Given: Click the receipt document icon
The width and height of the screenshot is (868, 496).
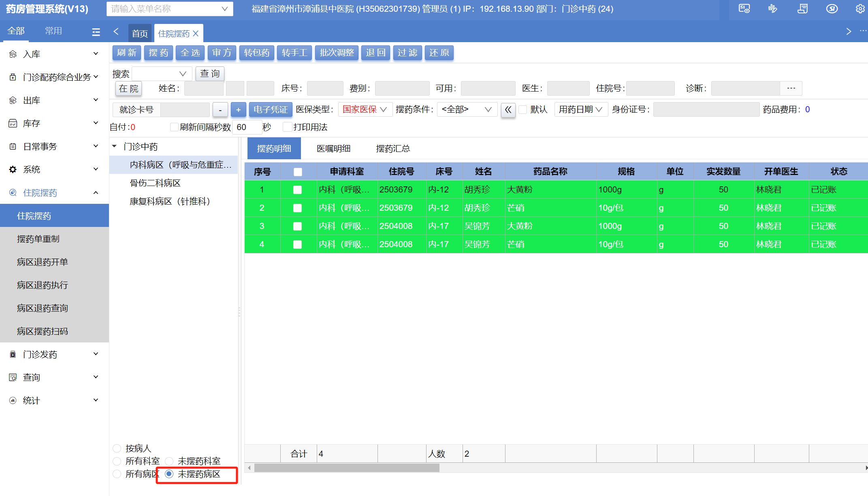Looking at the screenshot, I should click(x=802, y=9).
